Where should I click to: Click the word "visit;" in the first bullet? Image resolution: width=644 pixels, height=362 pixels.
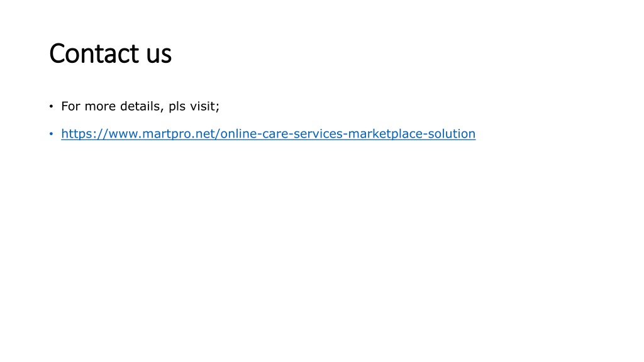point(204,106)
